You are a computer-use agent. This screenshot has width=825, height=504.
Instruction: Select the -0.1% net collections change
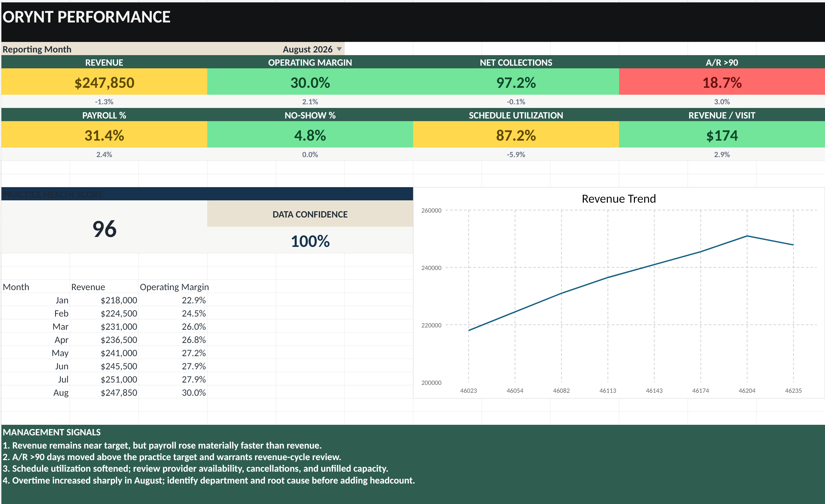[516, 101]
